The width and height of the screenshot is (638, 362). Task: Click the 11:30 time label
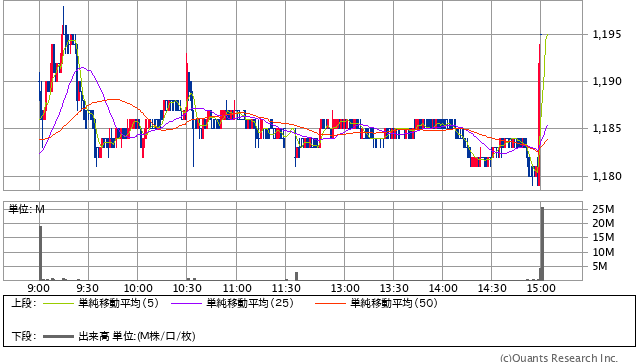point(286,288)
